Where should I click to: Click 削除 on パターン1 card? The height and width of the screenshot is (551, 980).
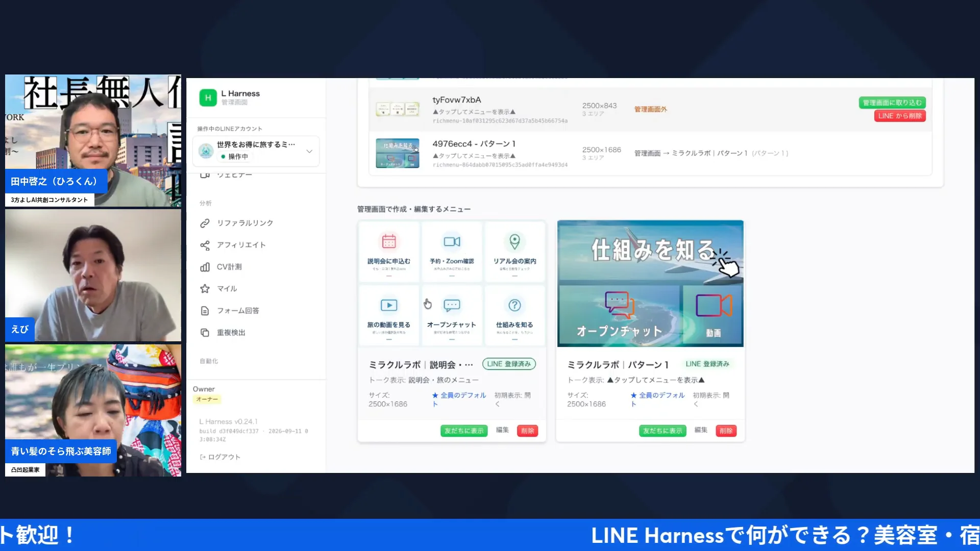726,431
